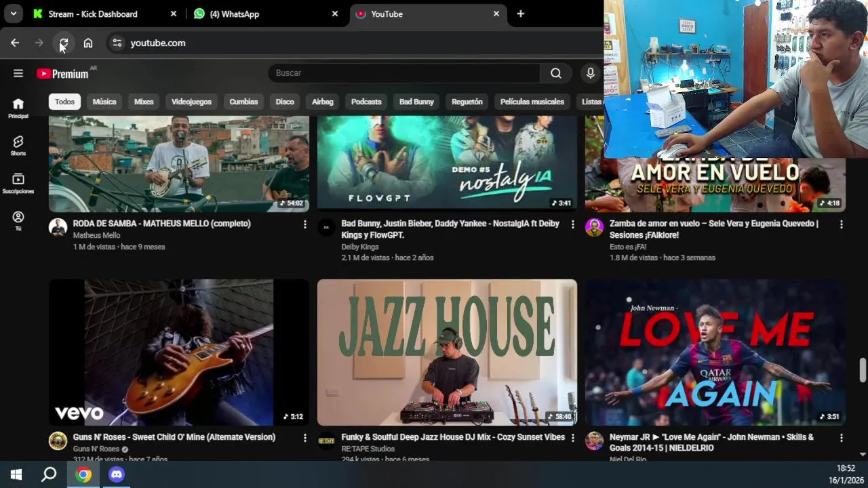Select the Música filter chip
This screenshot has width=868, height=488.
(104, 102)
